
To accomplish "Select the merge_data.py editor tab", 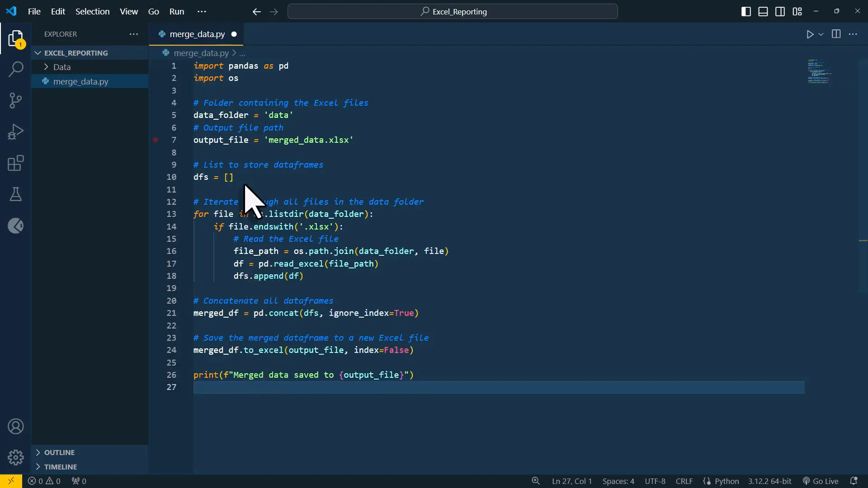I will [x=197, y=34].
